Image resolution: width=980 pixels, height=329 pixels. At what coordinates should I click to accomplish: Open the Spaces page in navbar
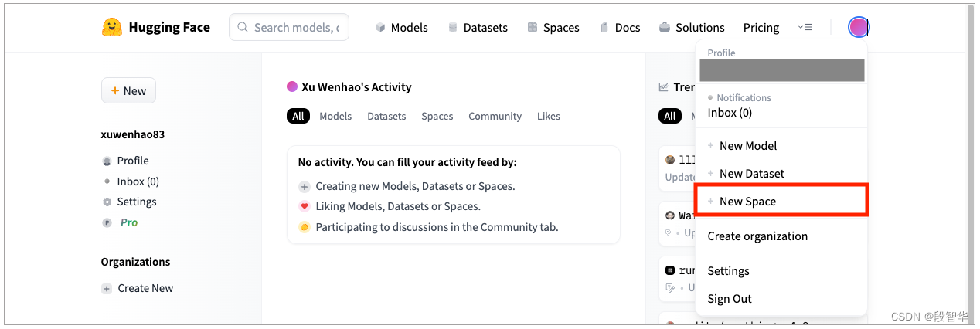coord(553,27)
